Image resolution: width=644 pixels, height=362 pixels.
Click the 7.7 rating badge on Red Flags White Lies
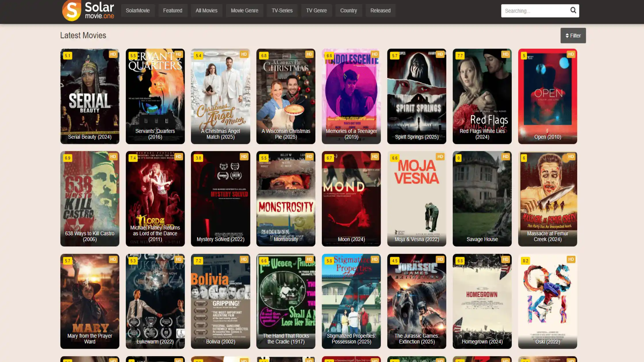[x=460, y=55]
